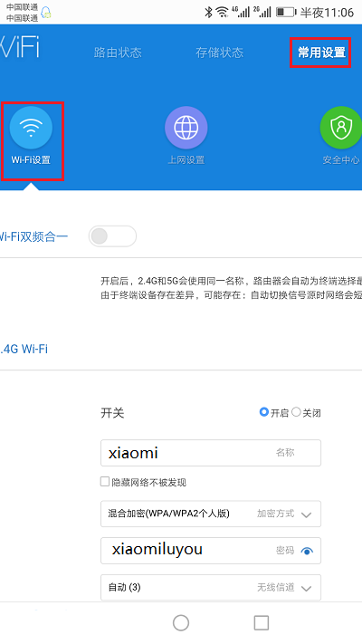
Task: Tap the battery status icon
Action: 286,13
